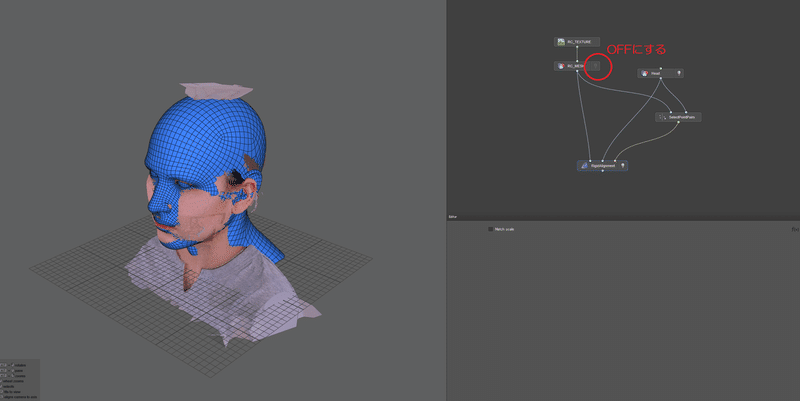Click the RigidAlignment node icon
Image resolution: width=800 pixels, height=401 pixels.
point(584,166)
